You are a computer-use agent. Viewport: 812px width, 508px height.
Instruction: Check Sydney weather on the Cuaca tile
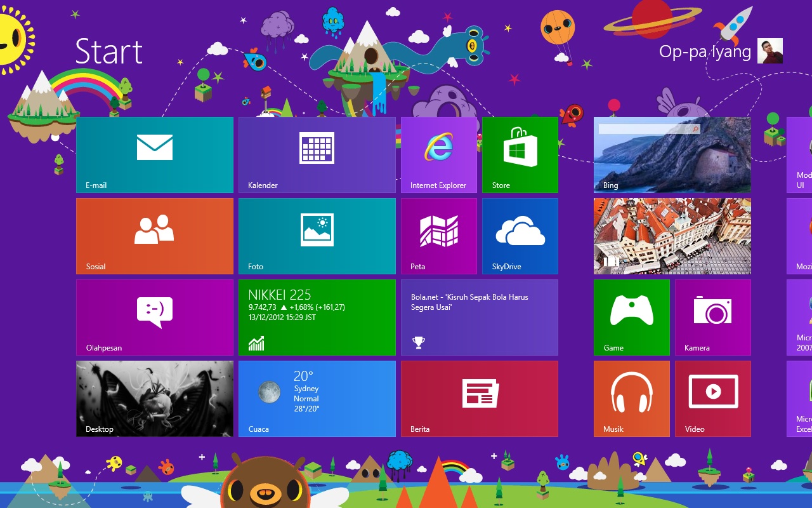click(317, 398)
